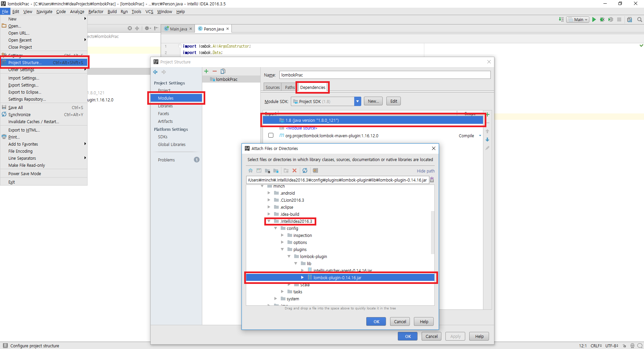Click Cancel in the Attach Files dialog
Viewport: 644px width, 349px height.
click(400, 321)
